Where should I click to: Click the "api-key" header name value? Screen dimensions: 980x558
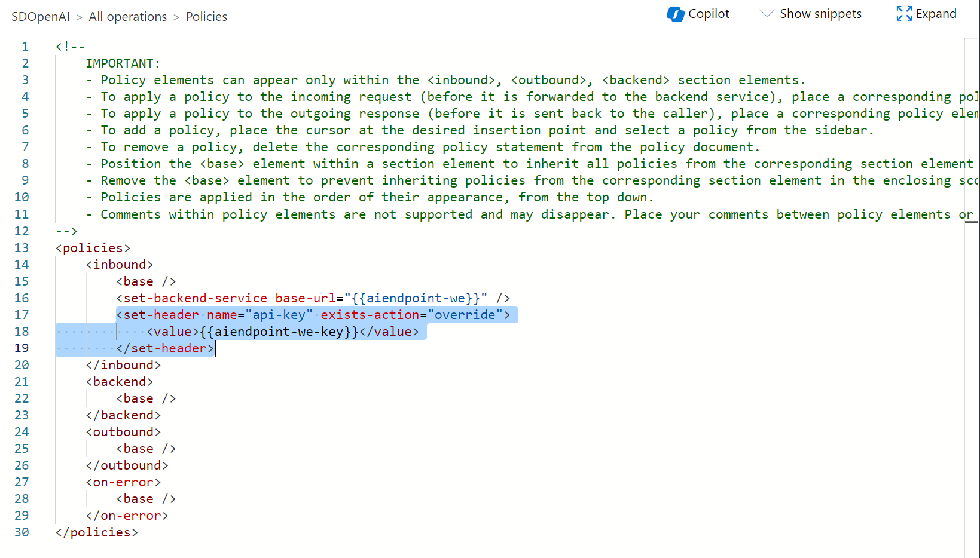pyautogui.click(x=279, y=315)
